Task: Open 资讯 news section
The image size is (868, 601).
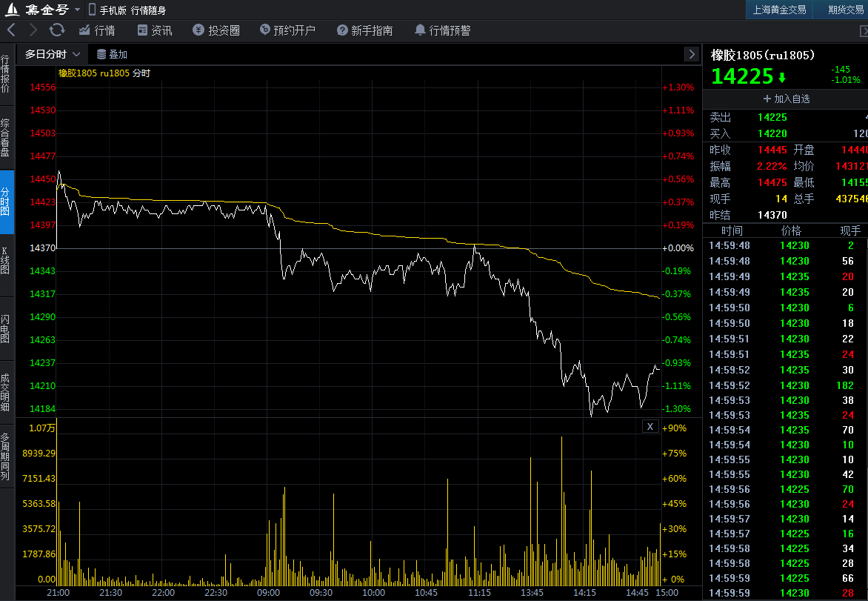Action: (x=155, y=30)
